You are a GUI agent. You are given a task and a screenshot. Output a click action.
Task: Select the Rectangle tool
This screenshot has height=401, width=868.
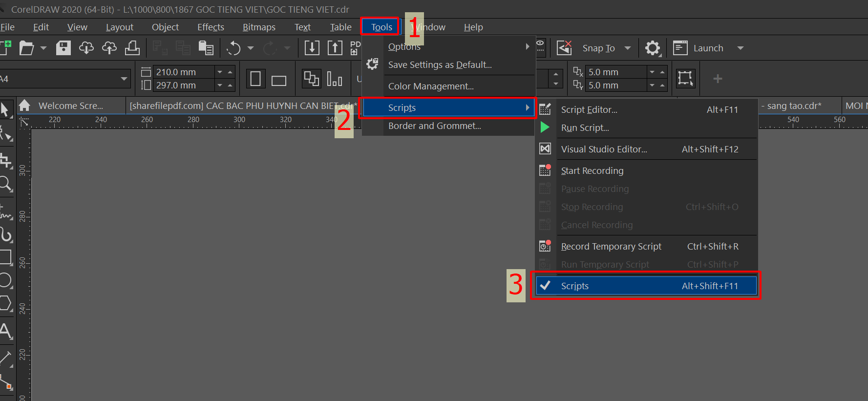[x=5, y=257]
